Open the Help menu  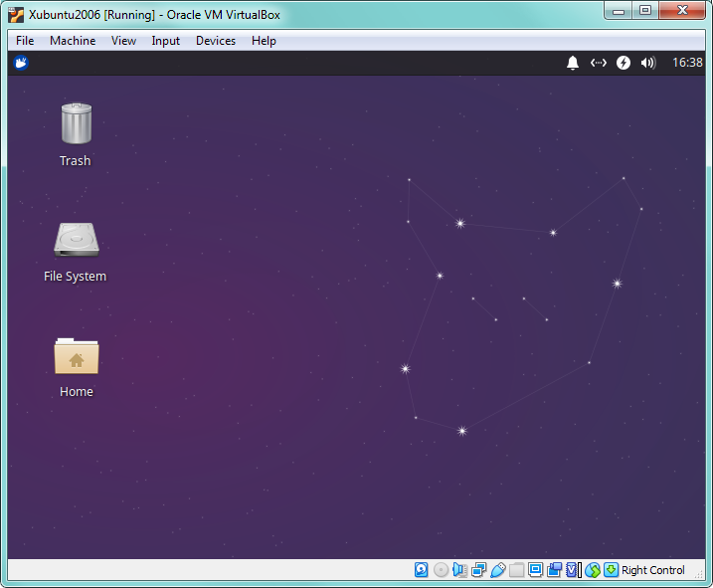click(264, 41)
